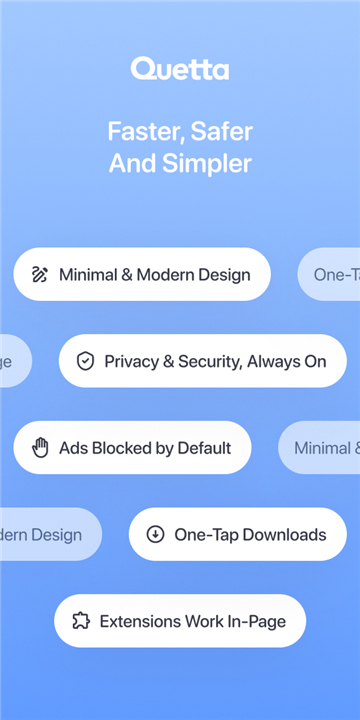The height and width of the screenshot is (720, 360).
Task: Tap the faded One-Ta chip at right edge
Action: click(x=329, y=274)
